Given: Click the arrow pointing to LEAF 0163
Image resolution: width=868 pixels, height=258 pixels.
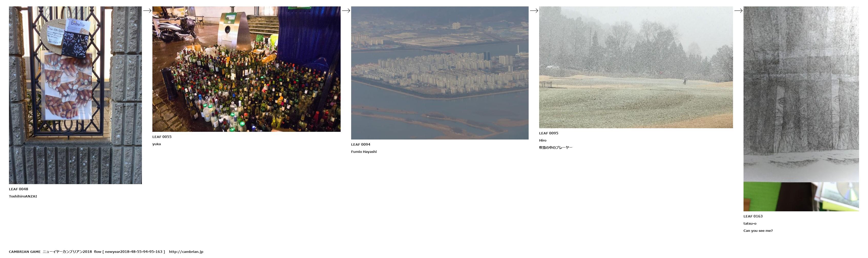Looking at the screenshot, I should (739, 11).
